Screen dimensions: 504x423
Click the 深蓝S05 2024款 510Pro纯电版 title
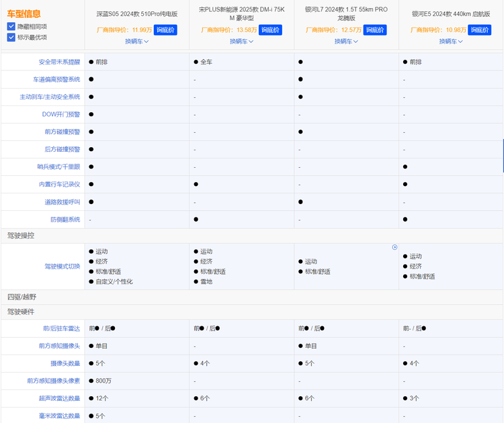click(137, 13)
